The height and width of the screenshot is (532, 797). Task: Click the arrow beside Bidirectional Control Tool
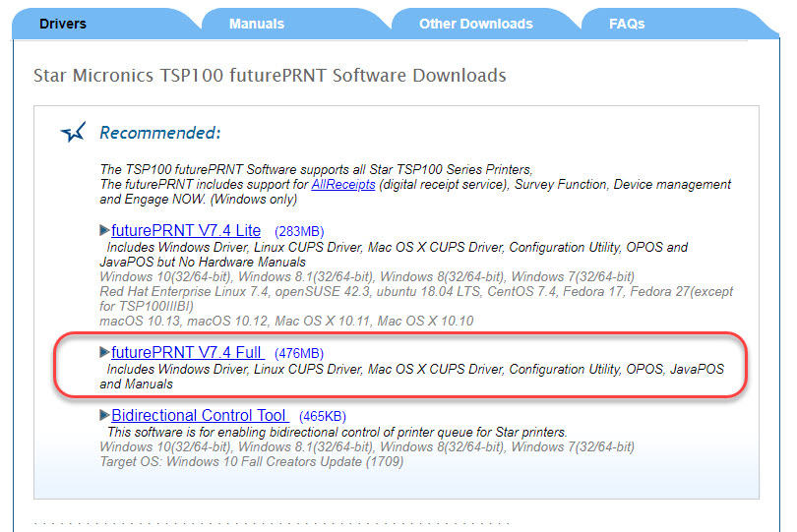104,415
